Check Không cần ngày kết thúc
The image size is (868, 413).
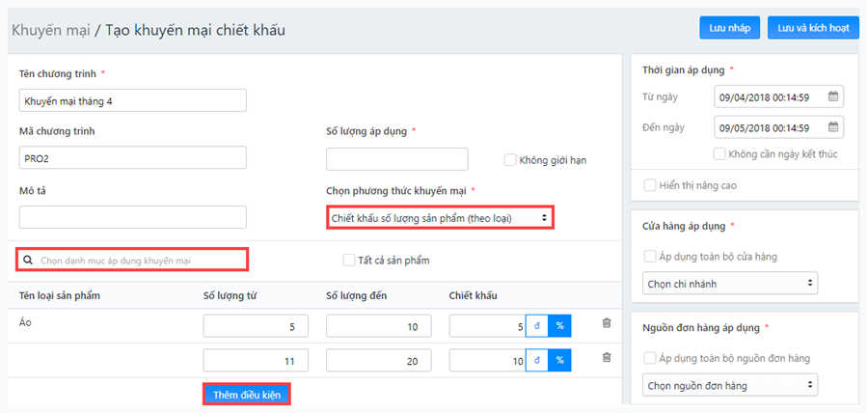tap(719, 153)
